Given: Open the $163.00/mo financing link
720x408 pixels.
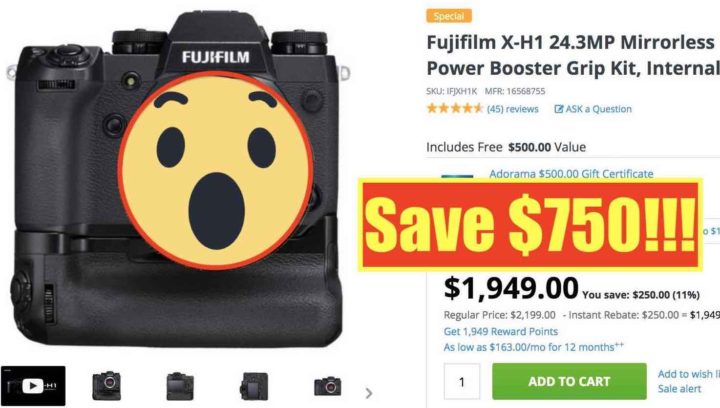Looking at the screenshot, I should [534, 347].
